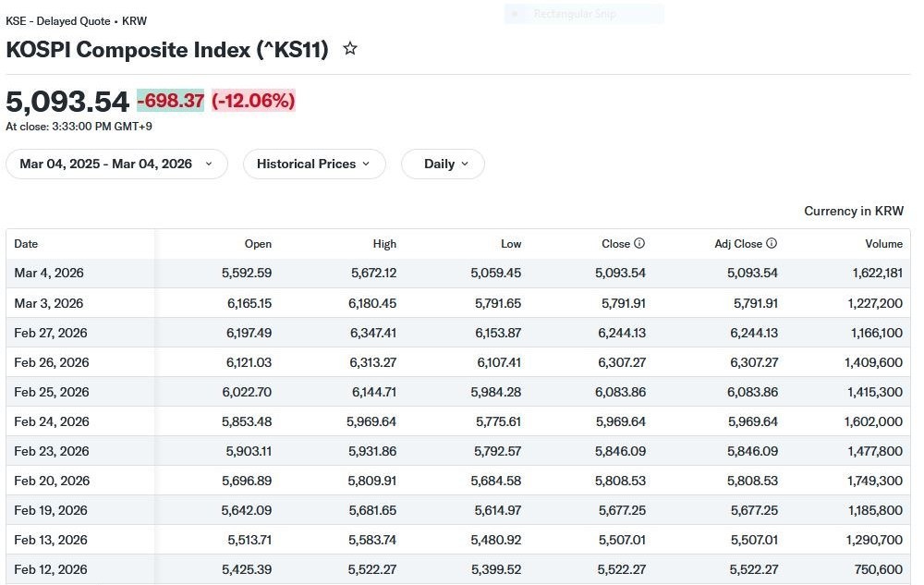Open the Daily frequency dropdown
The width and height of the screenshot is (924, 585).
(x=443, y=164)
